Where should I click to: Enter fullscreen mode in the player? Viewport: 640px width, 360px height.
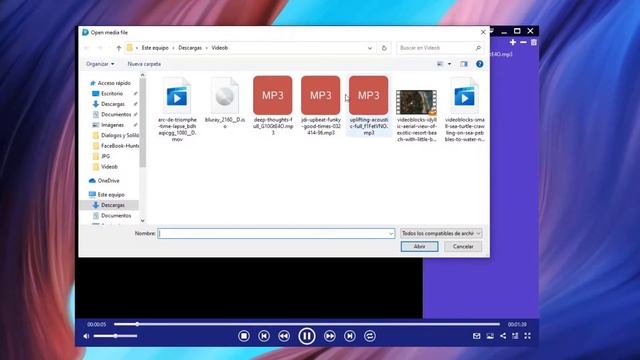(x=527, y=336)
